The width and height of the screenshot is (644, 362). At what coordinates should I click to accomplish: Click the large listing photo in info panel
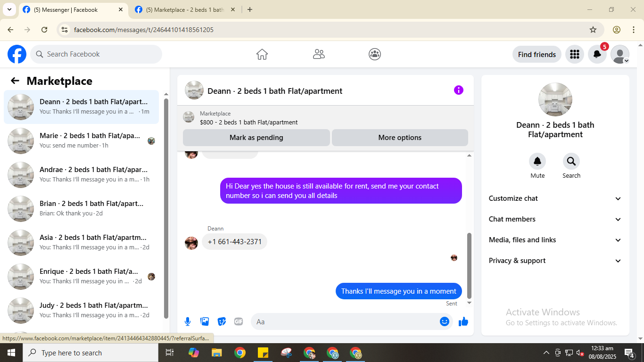(x=555, y=99)
